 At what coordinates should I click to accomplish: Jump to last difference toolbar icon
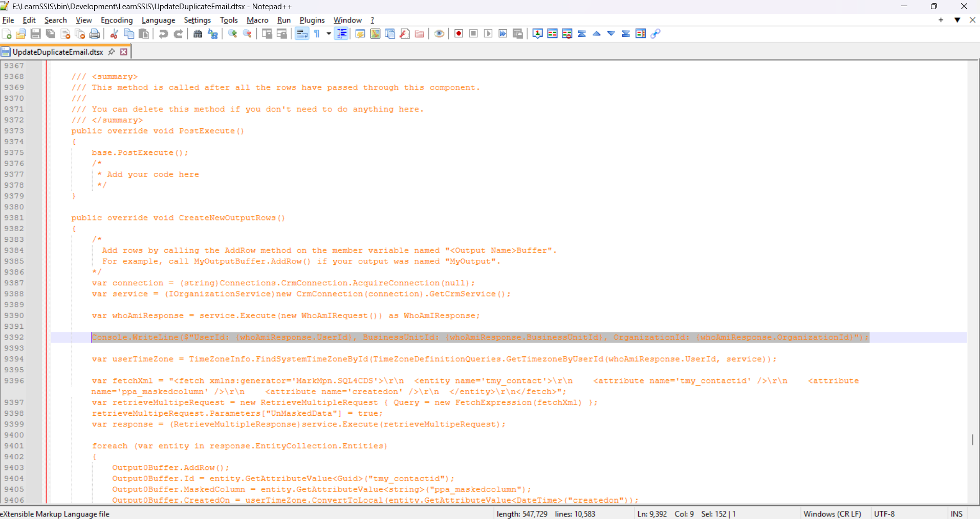click(x=626, y=34)
